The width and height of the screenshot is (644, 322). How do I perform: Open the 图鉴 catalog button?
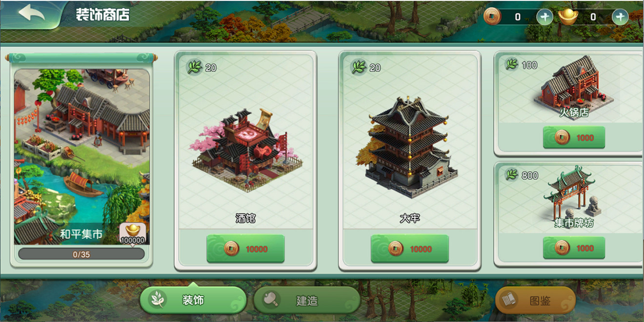coord(535,300)
